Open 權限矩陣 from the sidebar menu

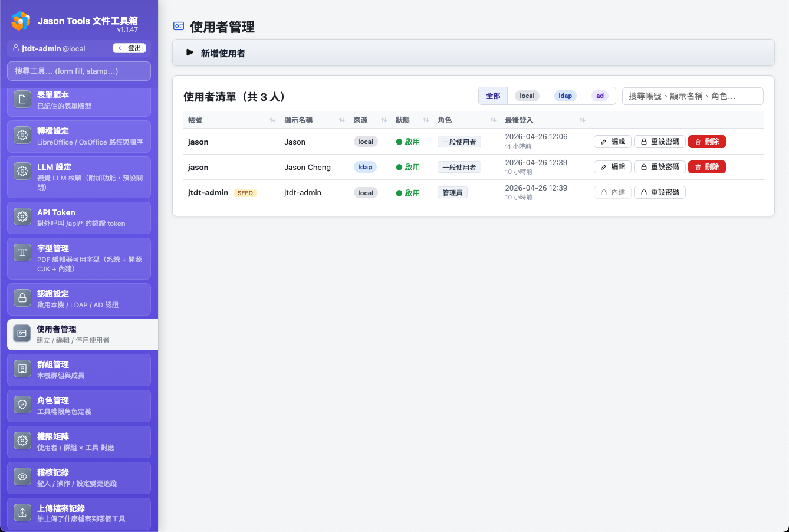22,440
